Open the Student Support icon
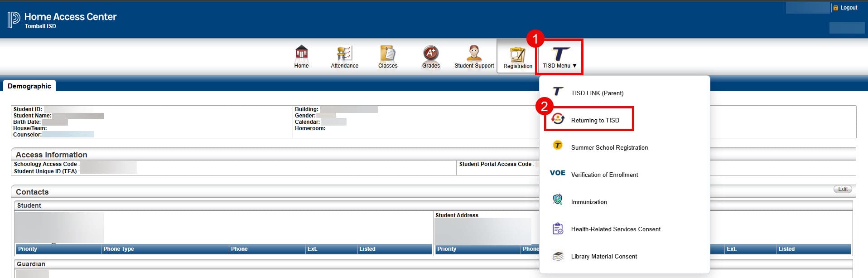Image resolution: width=868 pixels, height=278 pixels. click(474, 53)
